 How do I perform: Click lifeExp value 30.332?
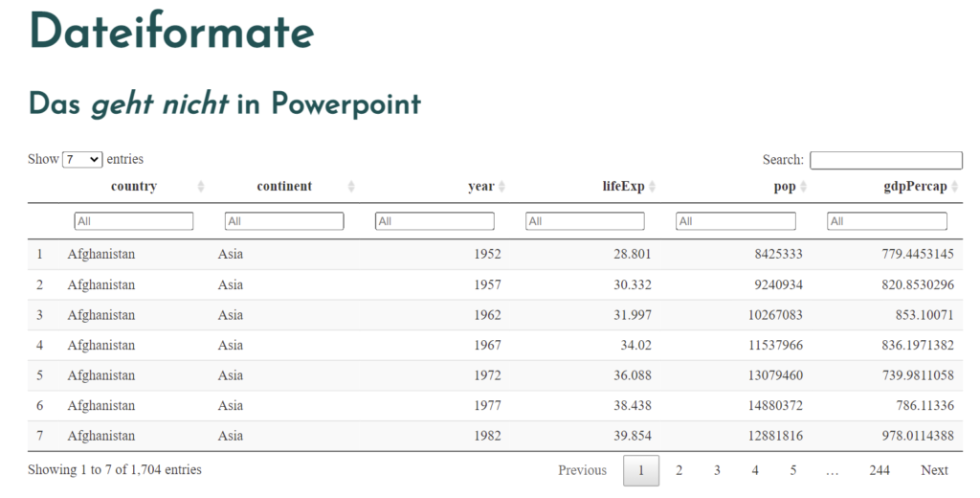tap(632, 284)
